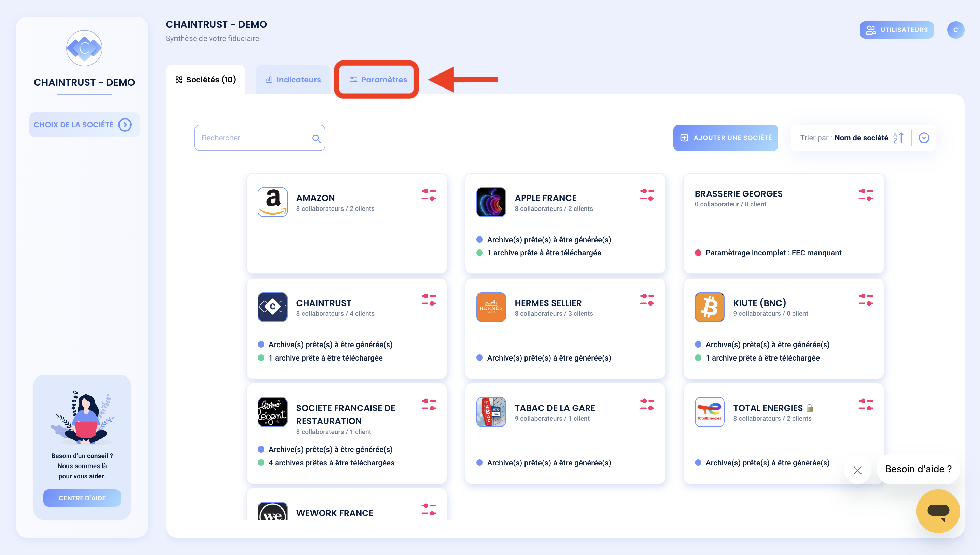Click the Chaintrust company logo thumbnail
Image resolution: width=980 pixels, height=555 pixels.
(x=272, y=307)
